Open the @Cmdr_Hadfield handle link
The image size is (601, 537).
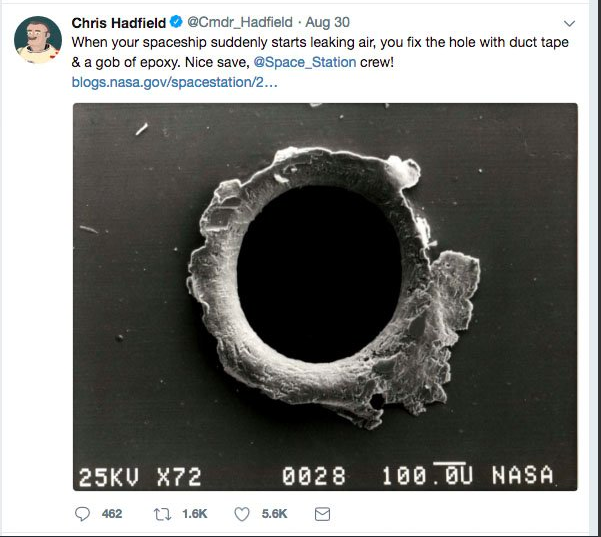point(240,23)
